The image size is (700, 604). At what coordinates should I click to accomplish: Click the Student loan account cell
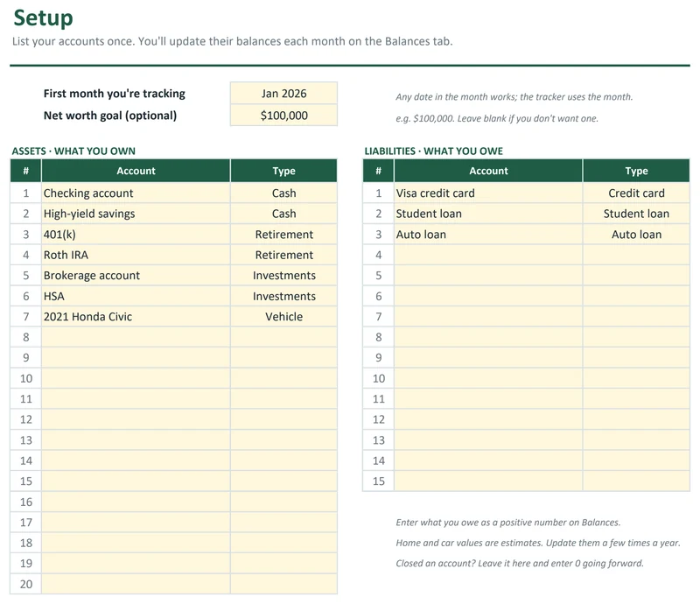pos(488,214)
